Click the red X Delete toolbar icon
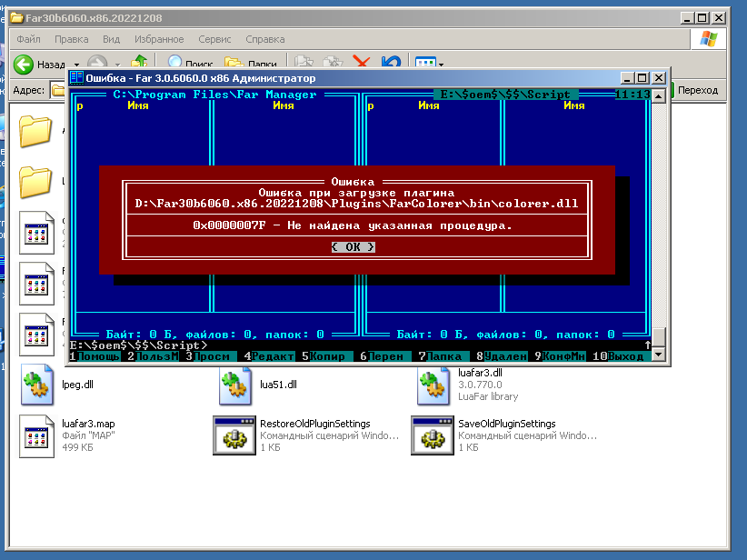This screenshot has width=747, height=560. click(x=362, y=63)
